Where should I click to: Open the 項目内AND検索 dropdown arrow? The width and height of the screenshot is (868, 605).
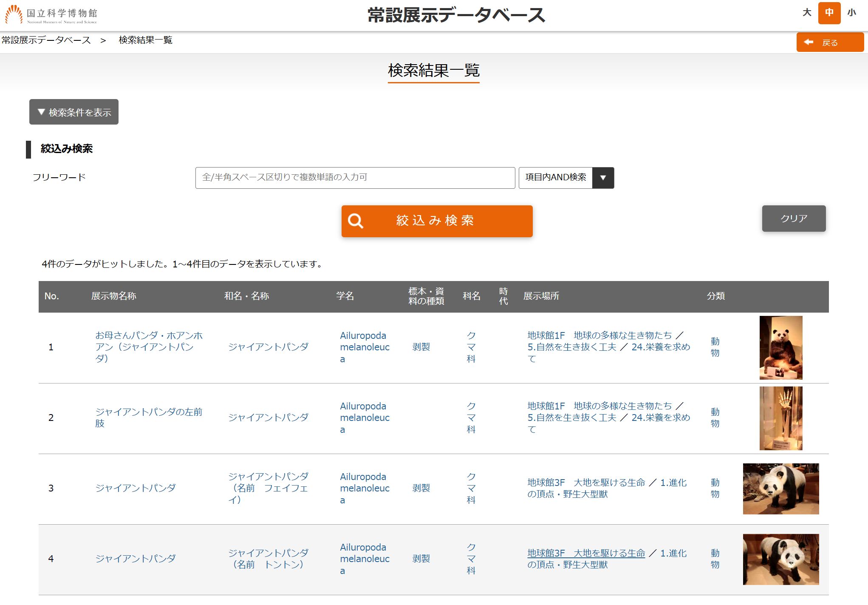click(602, 178)
